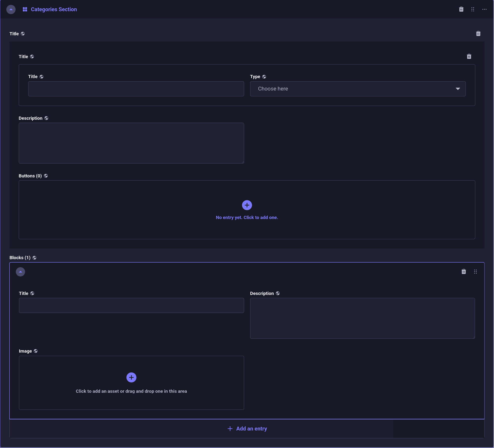
Task: Click grid icon beside Categories Section title
Action: [x=25, y=9]
